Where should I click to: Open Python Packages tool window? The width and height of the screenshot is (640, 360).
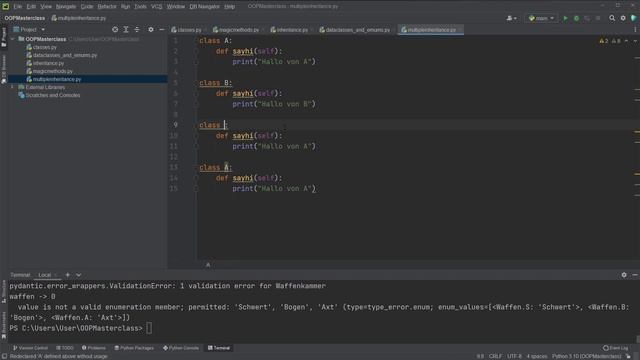[134, 348]
